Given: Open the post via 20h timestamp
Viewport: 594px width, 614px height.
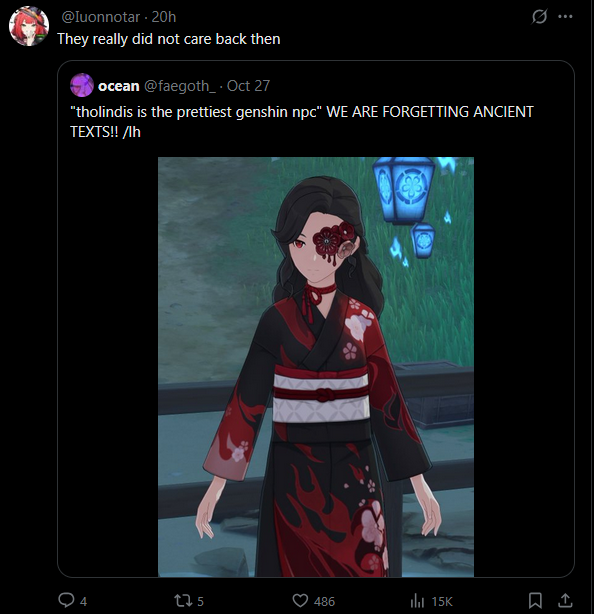Looking at the screenshot, I should (x=164, y=17).
